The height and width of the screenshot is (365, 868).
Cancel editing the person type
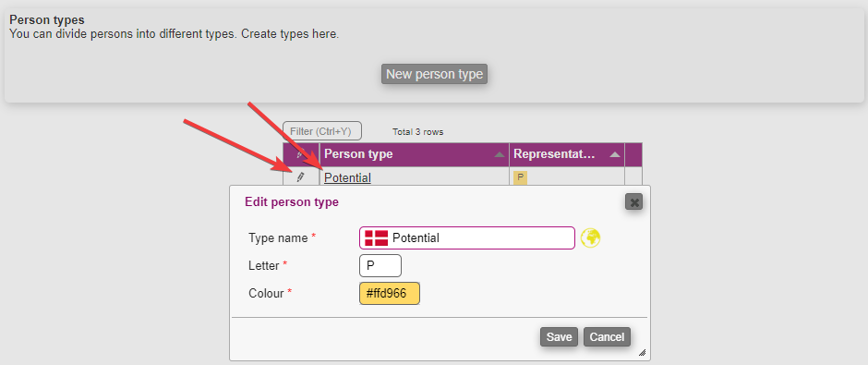point(607,336)
